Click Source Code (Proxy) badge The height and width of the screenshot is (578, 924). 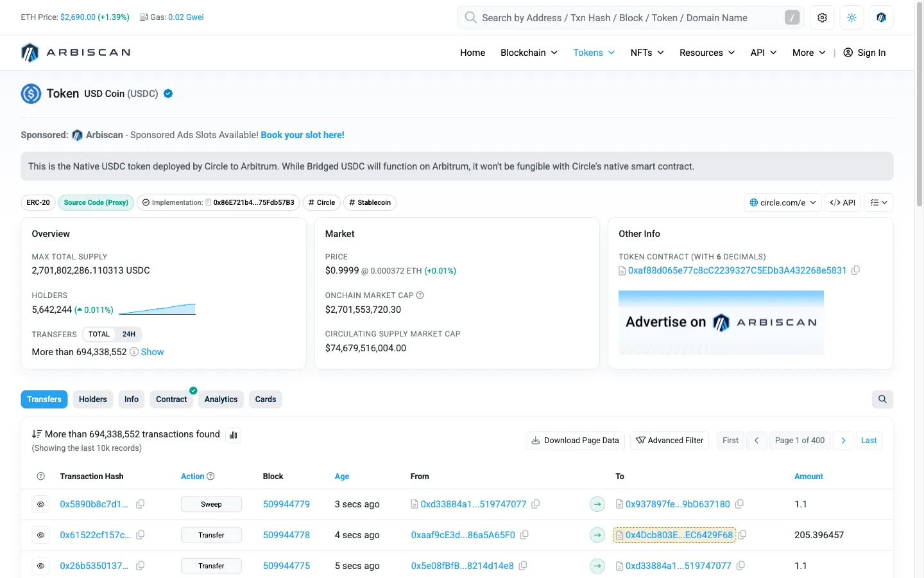96,202
